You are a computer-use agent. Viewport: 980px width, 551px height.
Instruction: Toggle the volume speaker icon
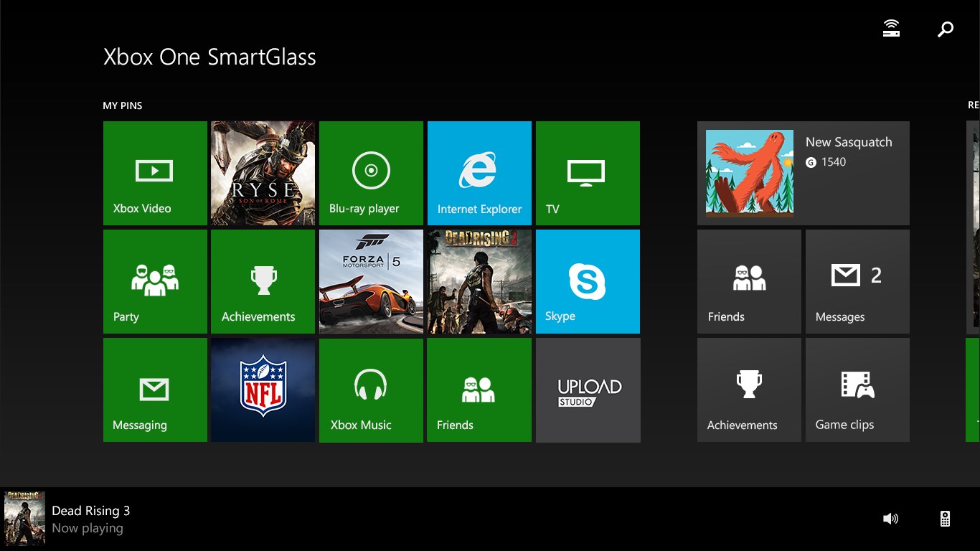(x=890, y=519)
